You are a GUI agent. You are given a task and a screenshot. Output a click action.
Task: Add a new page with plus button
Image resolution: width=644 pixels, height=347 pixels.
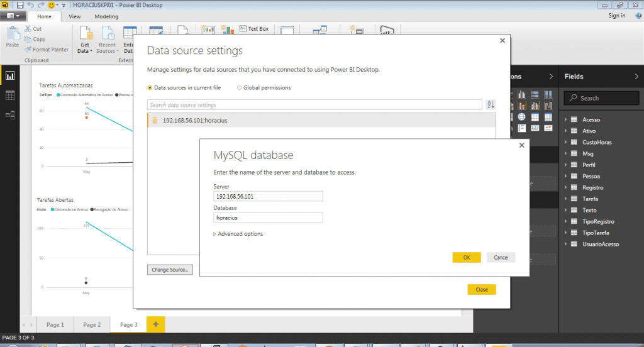point(156,324)
